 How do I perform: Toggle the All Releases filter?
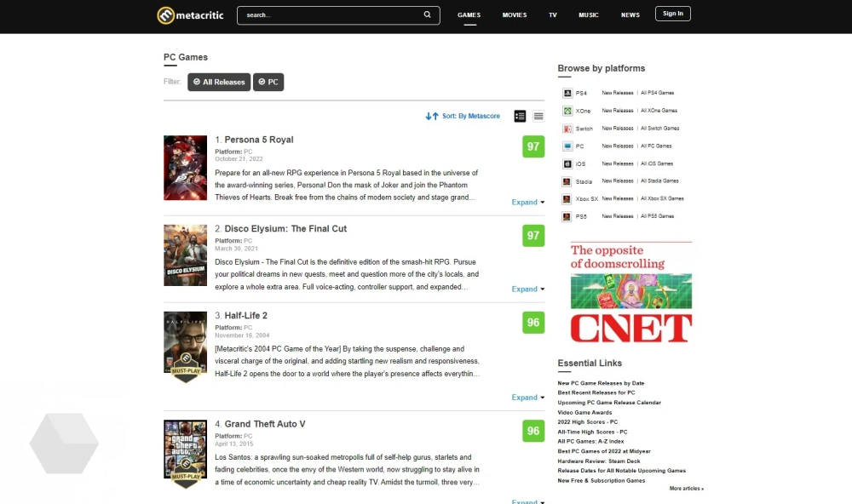click(x=219, y=82)
